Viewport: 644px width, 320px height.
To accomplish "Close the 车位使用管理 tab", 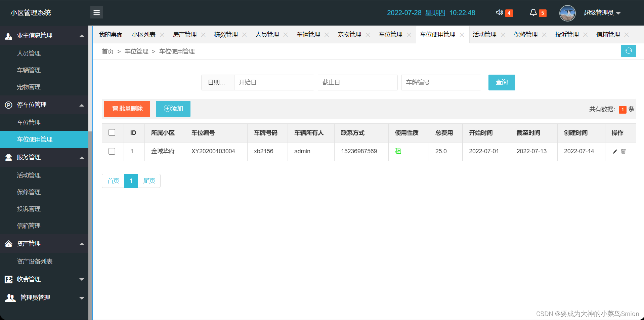I will click(462, 35).
